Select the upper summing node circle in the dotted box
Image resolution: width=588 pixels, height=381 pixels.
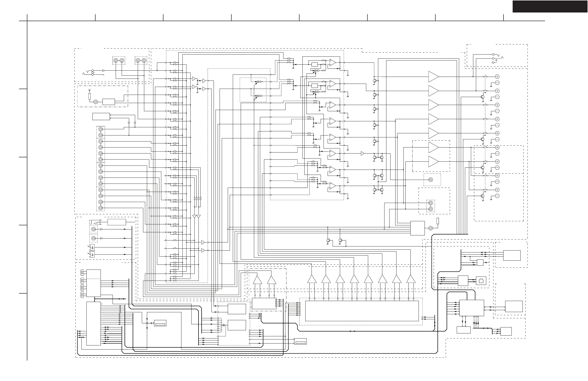pos(258,82)
